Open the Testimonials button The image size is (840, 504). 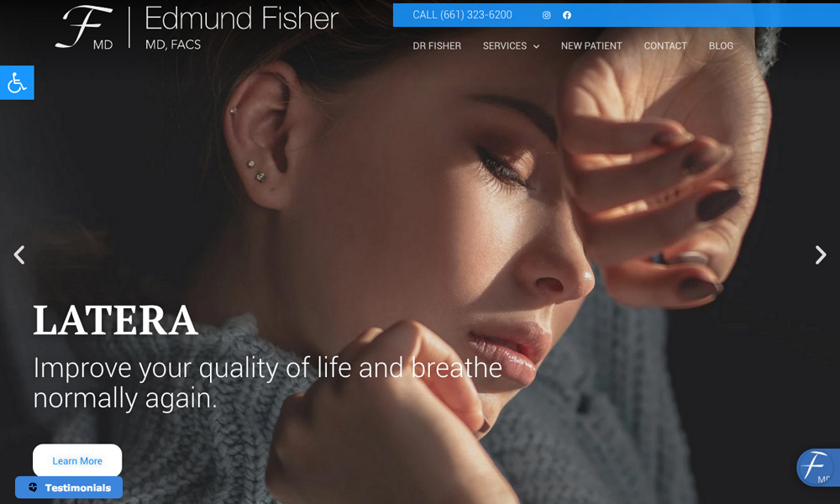point(69,487)
